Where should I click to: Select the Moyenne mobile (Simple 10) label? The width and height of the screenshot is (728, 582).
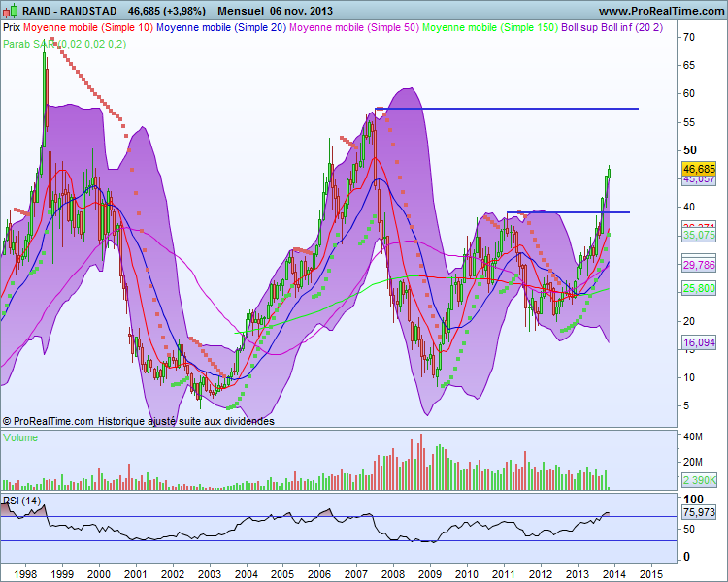(88, 27)
